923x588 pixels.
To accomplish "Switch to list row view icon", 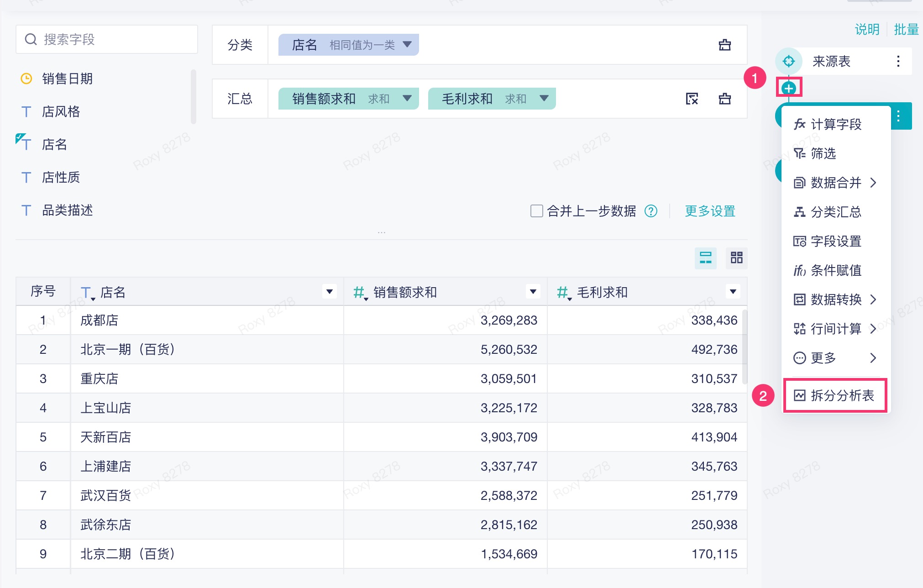I will point(705,257).
